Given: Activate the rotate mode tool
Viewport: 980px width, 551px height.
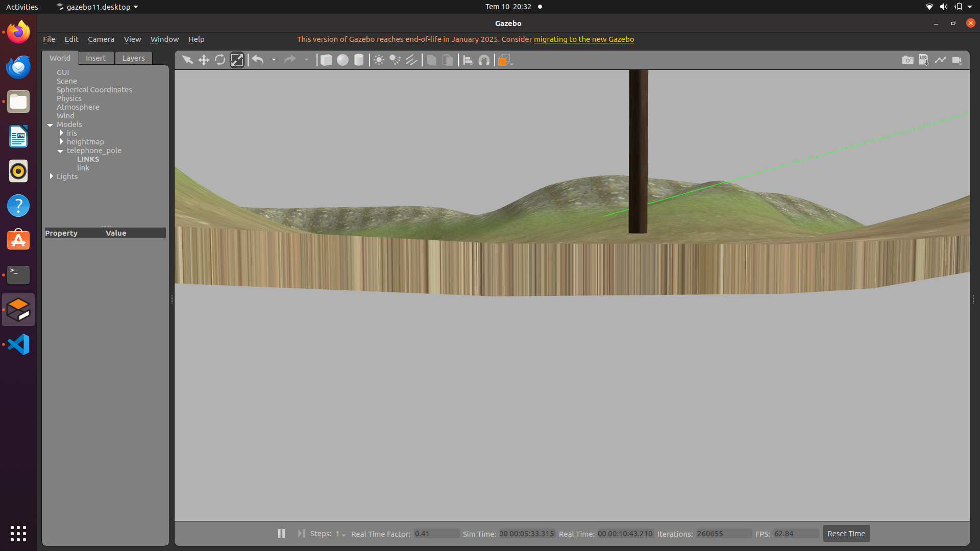Looking at the screenshot, I should [220, 60].
